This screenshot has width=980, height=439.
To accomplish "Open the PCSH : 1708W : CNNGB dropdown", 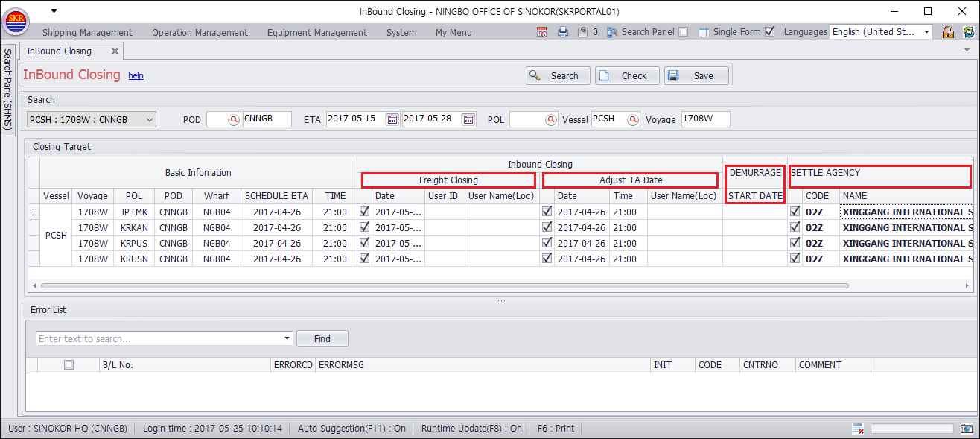I will click(x=150, y=119).
